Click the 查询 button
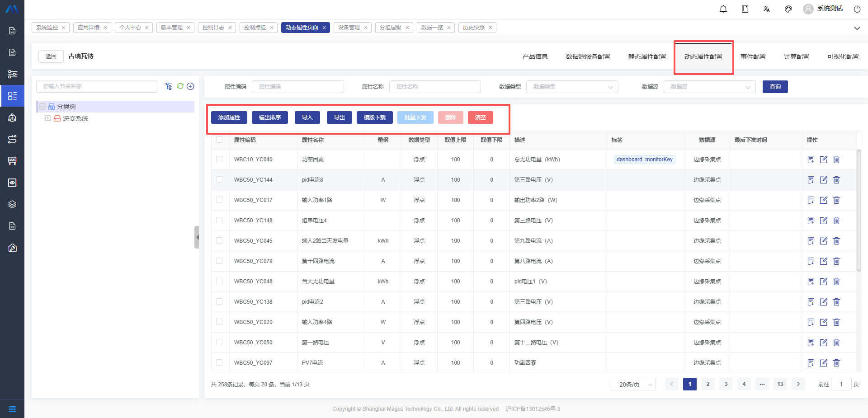Image resolution: width=868 pixels, height=418 pixels. [775, 87]
